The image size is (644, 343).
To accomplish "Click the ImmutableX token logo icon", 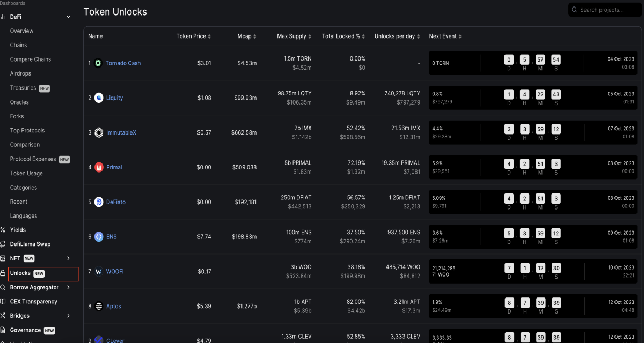I will tap(99, 132).
